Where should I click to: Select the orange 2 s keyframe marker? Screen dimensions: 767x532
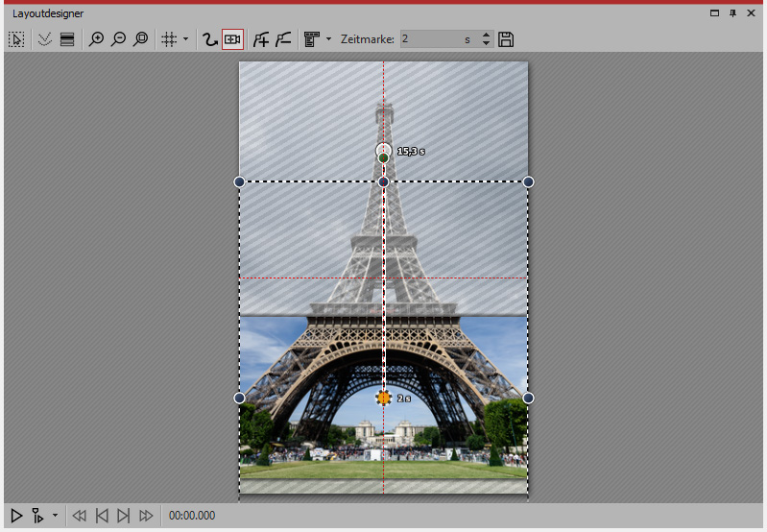(x=384, y=398)
